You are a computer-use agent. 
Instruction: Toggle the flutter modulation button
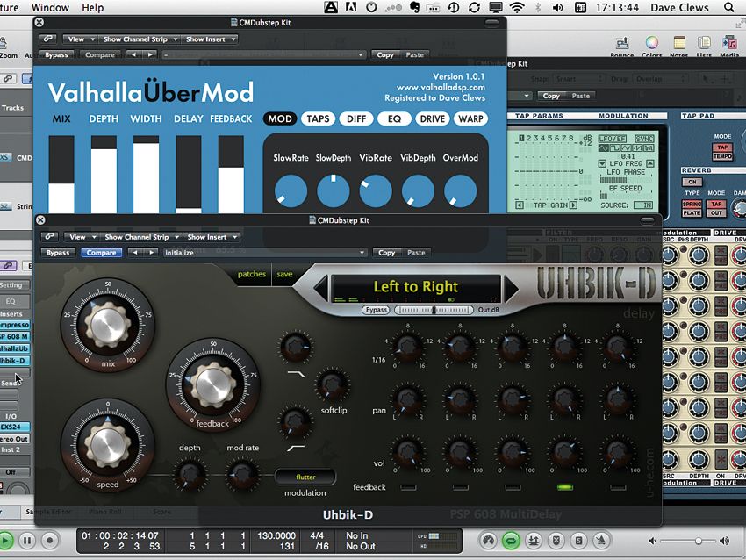pos(305,477)
